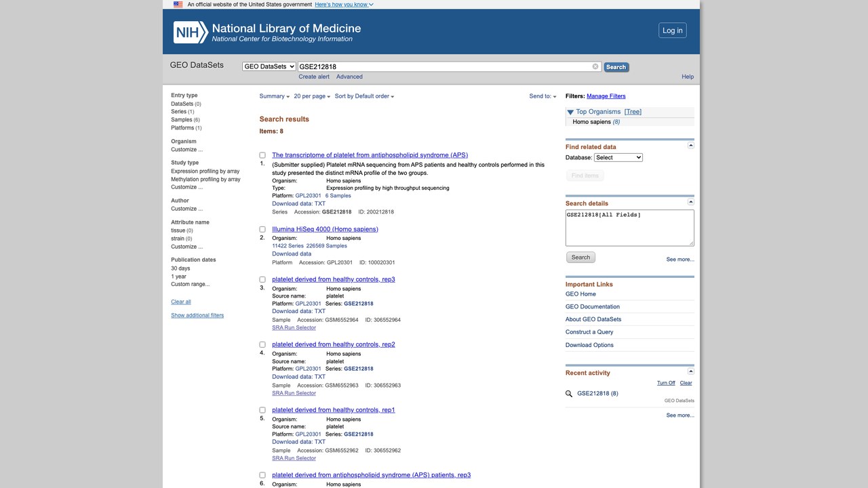
Task: Show additional filters in sidebar
Action: [197, 315]
